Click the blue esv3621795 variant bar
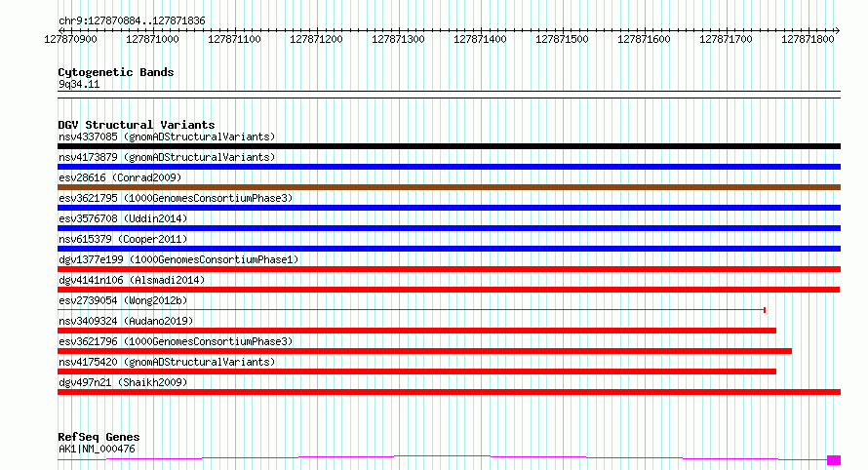 coord(449,208)
